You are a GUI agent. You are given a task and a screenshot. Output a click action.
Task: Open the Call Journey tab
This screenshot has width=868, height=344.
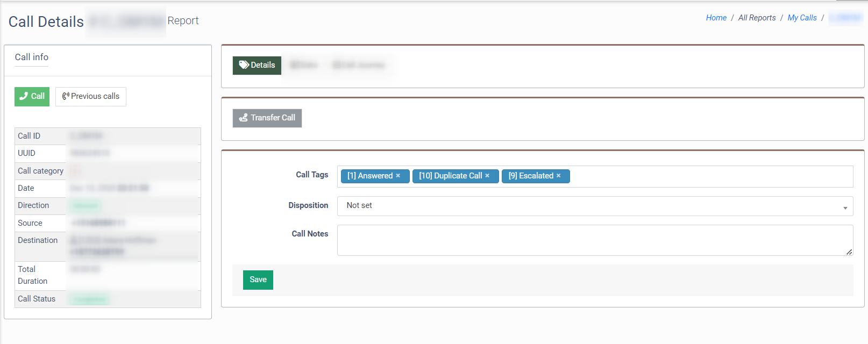[x=359, y=66]
